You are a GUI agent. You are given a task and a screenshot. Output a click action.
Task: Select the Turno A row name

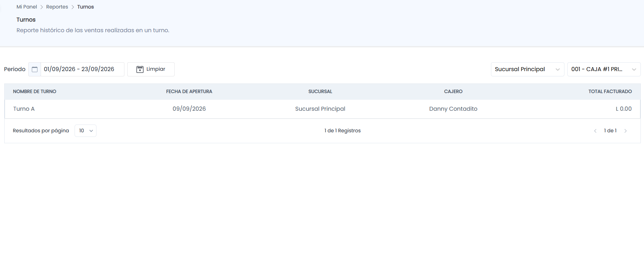tap(24, 109)
